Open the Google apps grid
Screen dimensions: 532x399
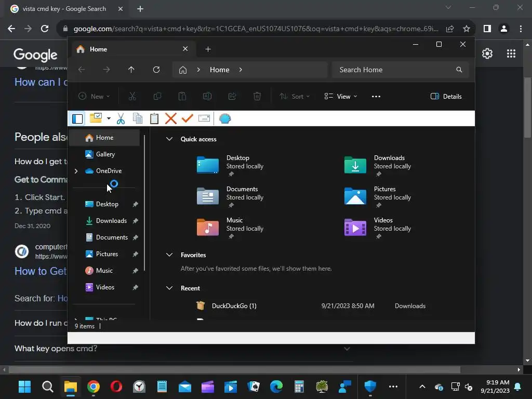click(x=511, y=54)
